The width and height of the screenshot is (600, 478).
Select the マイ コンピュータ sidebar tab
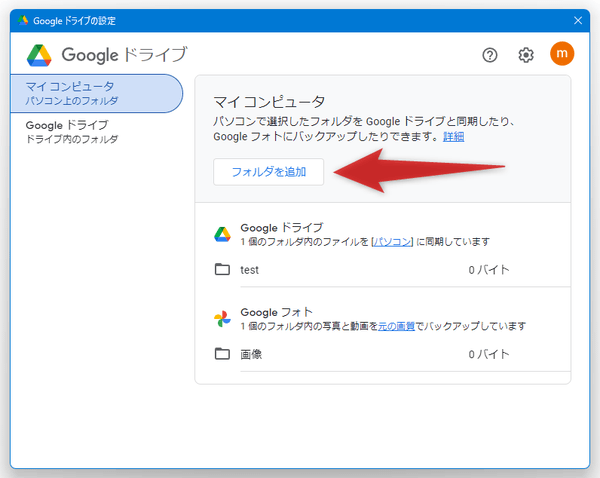[x=96, y=93]
